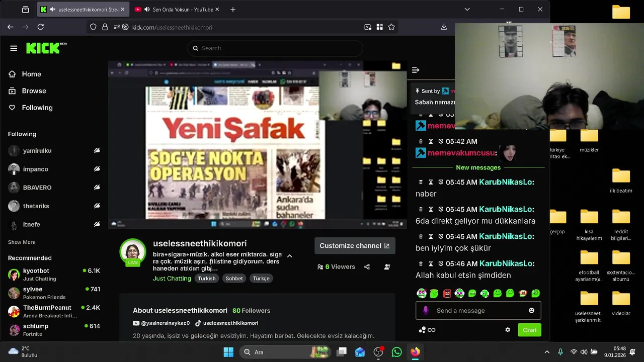Open the 'ilk beatim' desktop folder
This screenshot has height=362, width=644.
click(621, 182)
